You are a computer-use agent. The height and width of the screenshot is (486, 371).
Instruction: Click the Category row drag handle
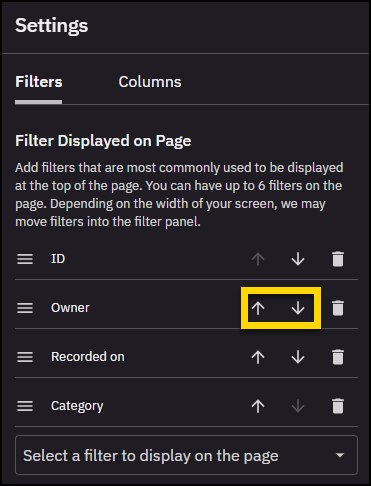coord(25,406)
